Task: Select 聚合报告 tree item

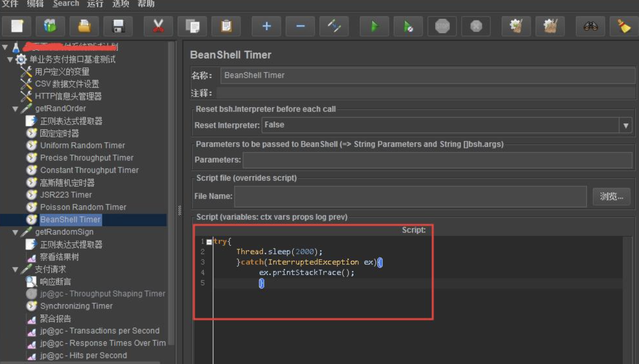Action: click(56, 319)
